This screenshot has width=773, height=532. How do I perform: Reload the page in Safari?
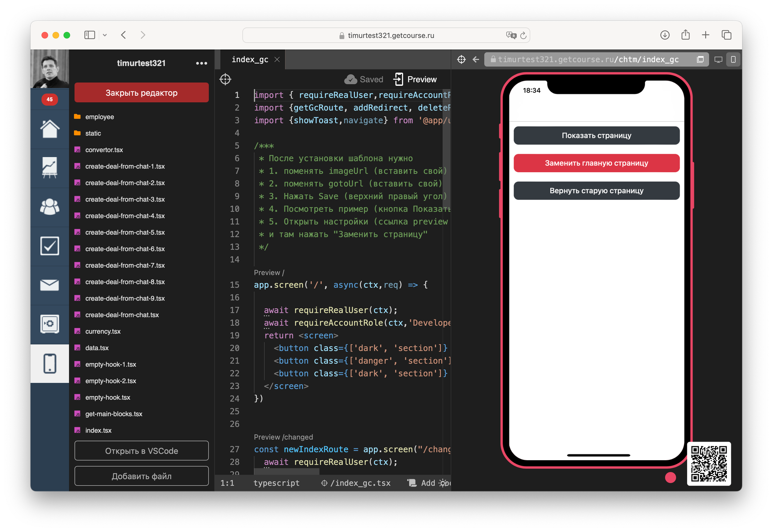pos(523,35)
